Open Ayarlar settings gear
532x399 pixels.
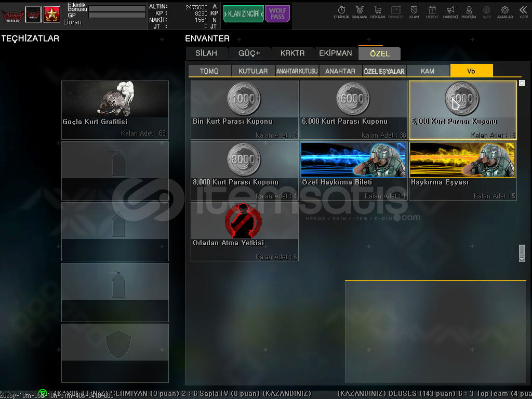tap(504, 12)
